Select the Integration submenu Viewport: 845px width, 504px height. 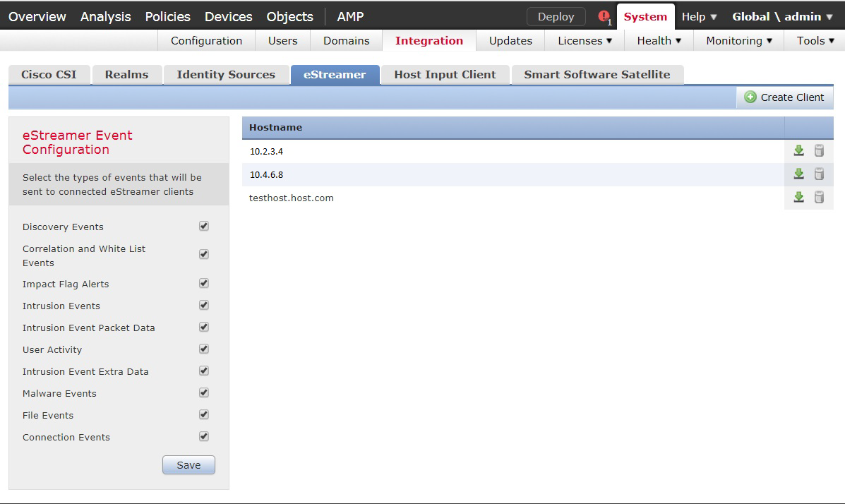429,40
